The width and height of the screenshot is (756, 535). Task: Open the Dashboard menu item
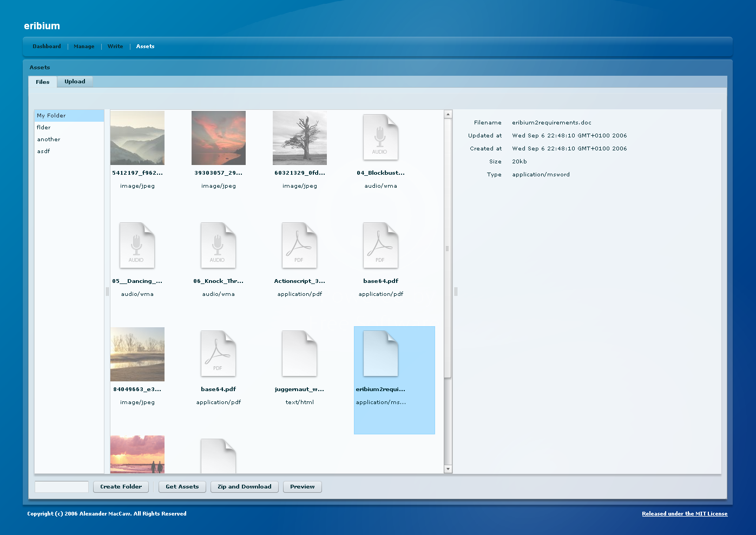[47, 47]
